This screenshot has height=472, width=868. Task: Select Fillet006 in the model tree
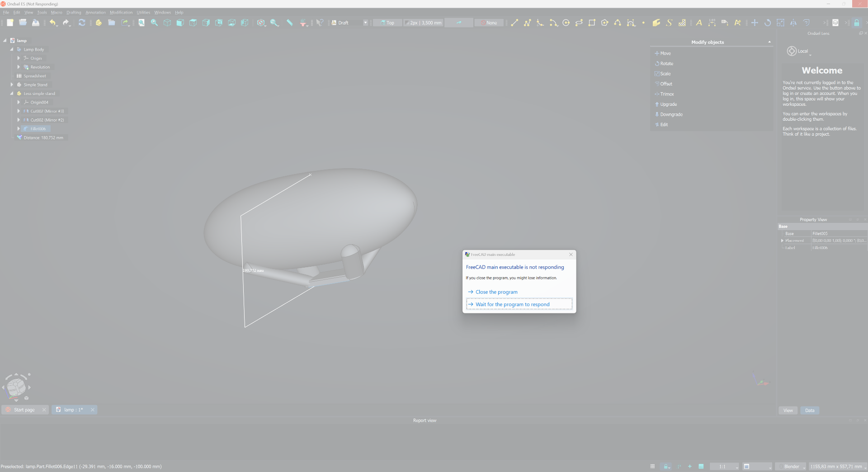38,129
